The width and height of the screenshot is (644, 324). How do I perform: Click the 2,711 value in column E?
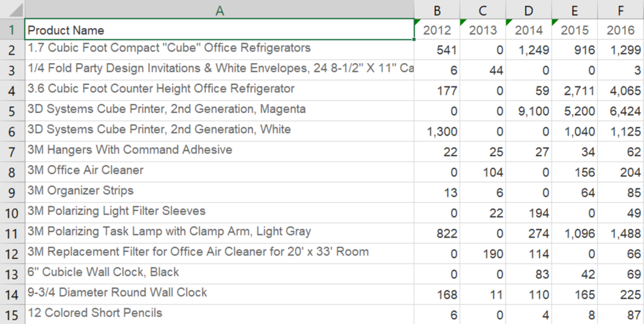click(x=574, y=90)
